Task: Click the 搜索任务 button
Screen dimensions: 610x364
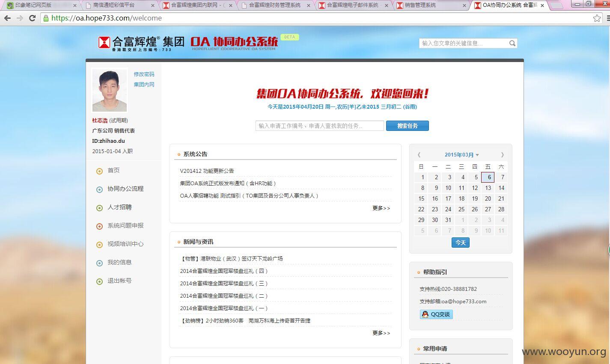Action: pyautogui.click(x=407, y=126)
